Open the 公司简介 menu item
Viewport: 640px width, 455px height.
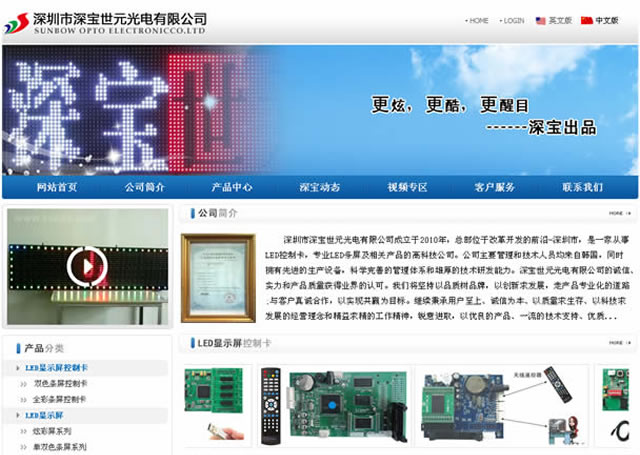tap(144, 187)
